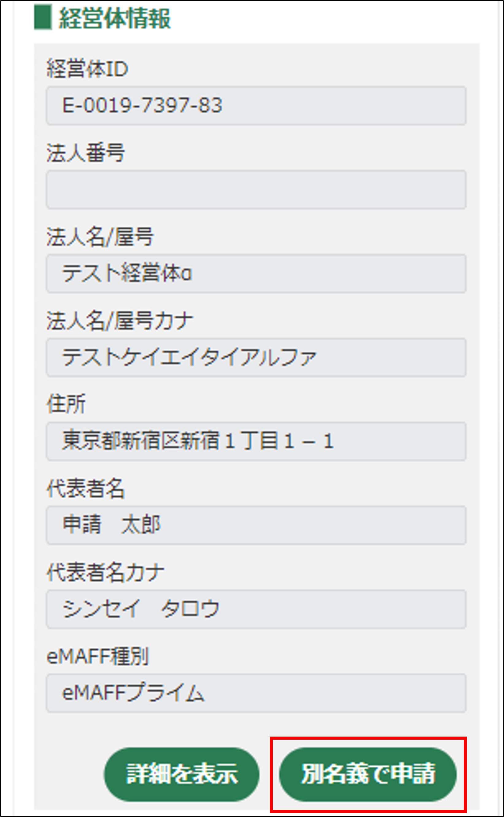The width and height of the screenshot is (504, 817).
Task: Click the field containing テストケイエイタイアルファ
Action: pos(256,357)
